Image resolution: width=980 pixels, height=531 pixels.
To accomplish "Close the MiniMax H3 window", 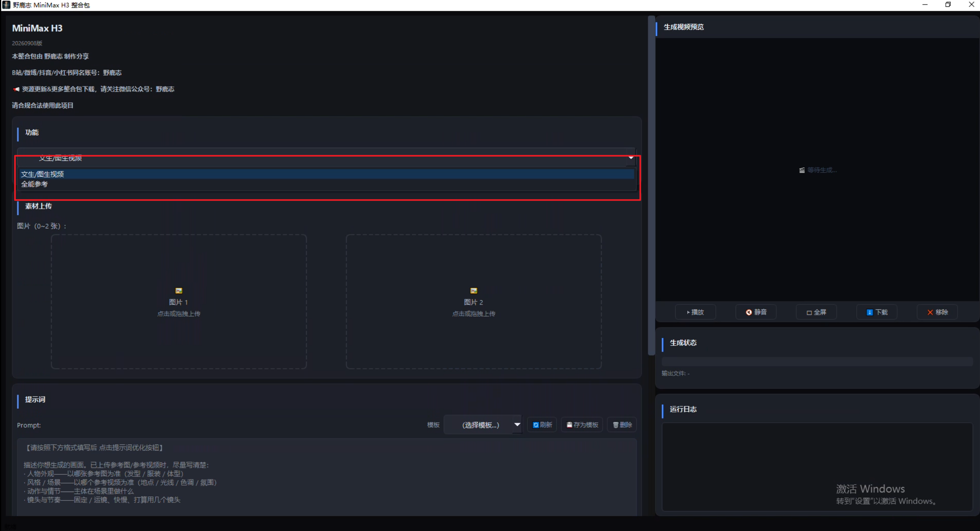I will pyautogui.click(x=971, y=5).
